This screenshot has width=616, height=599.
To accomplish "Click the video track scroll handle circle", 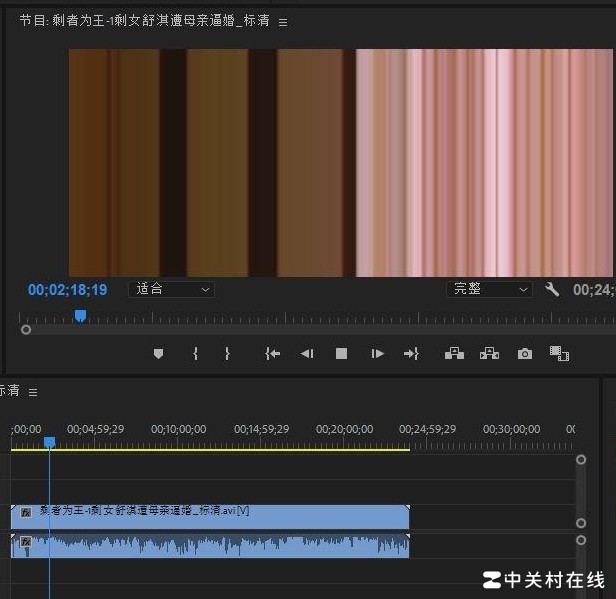I will pyautogui.click(x=581, y=523).
